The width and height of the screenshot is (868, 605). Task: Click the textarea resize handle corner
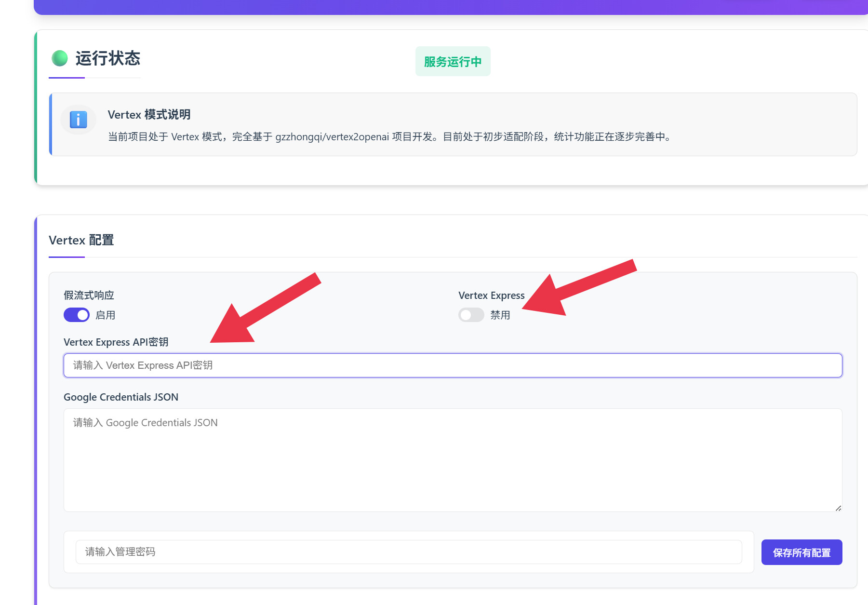[838, 508]
